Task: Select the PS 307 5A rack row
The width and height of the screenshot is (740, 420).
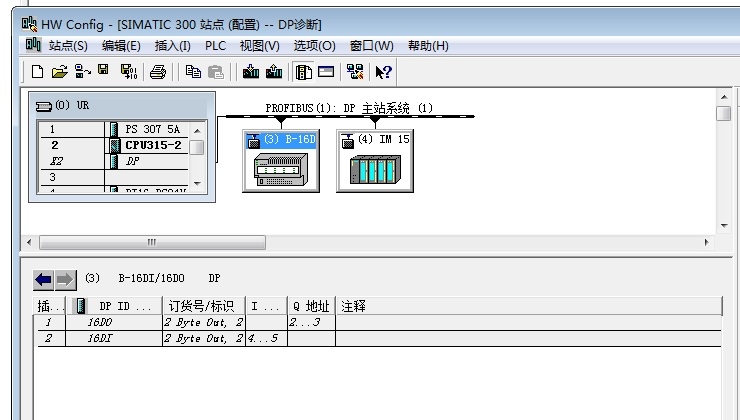Action: [114, 129]
